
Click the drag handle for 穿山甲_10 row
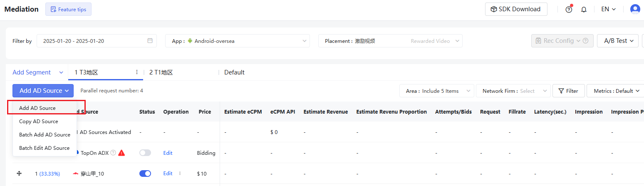click(19, 174)
